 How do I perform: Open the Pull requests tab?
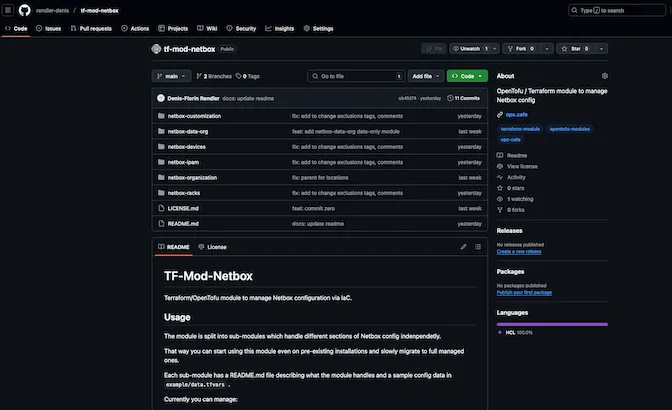click(x=91, y=29)
